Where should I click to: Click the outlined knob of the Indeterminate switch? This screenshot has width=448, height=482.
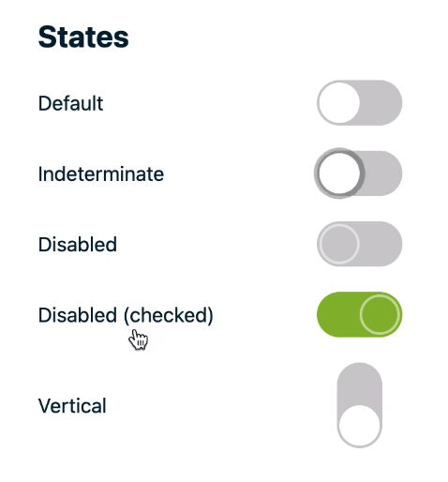(x=339, y=173)
